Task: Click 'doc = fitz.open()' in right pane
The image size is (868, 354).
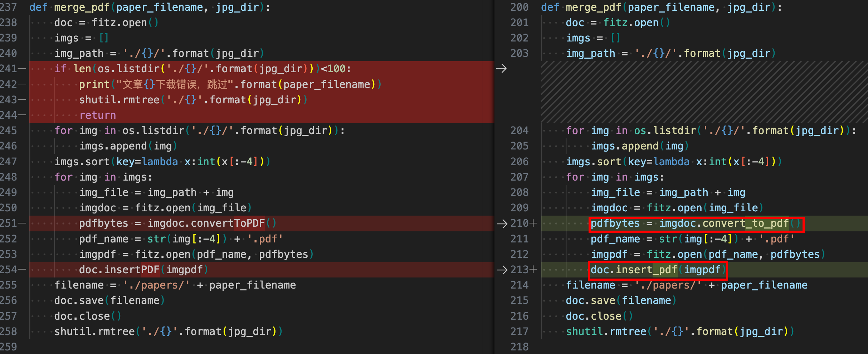Action: pyautogui.click(x=618, y=23)
